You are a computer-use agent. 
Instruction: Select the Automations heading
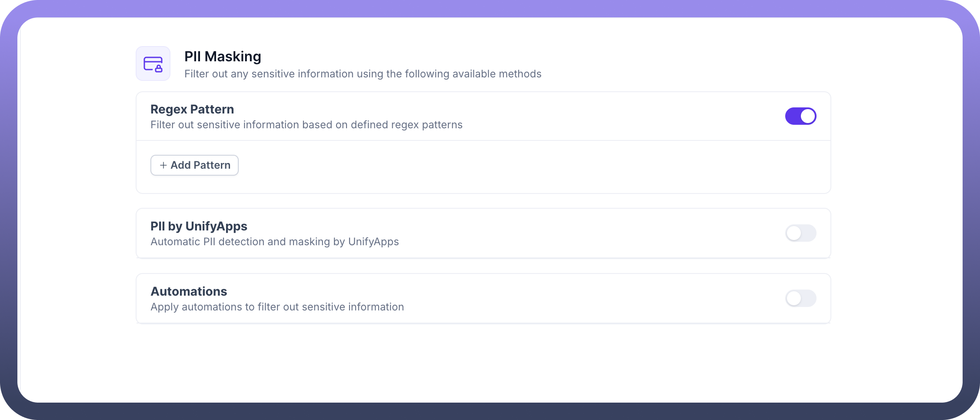[x=189, y=291]
